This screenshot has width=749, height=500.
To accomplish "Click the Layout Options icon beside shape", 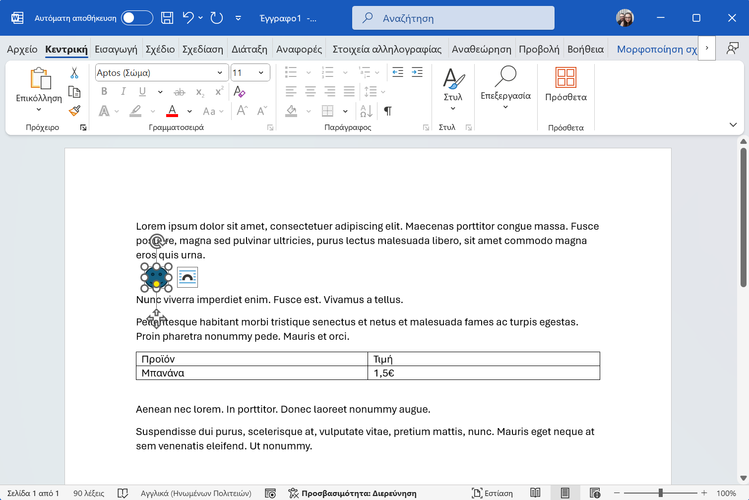I will 187,277.
